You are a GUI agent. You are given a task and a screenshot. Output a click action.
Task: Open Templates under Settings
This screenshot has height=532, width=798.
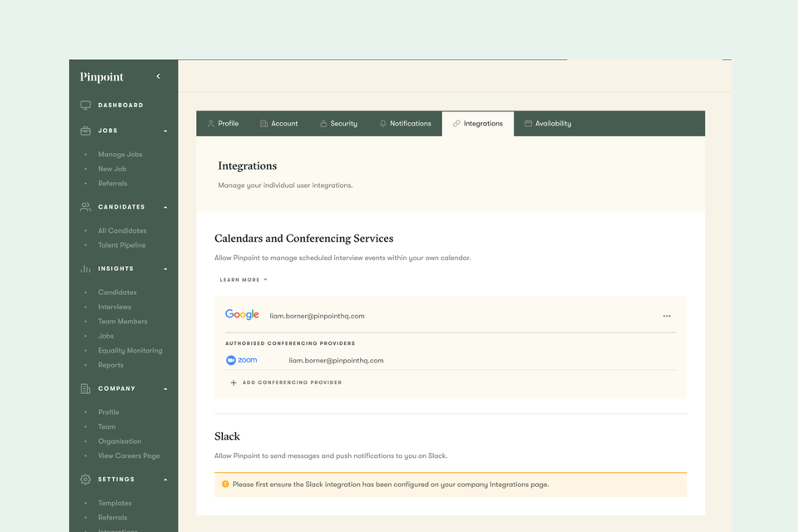[115, 503]
